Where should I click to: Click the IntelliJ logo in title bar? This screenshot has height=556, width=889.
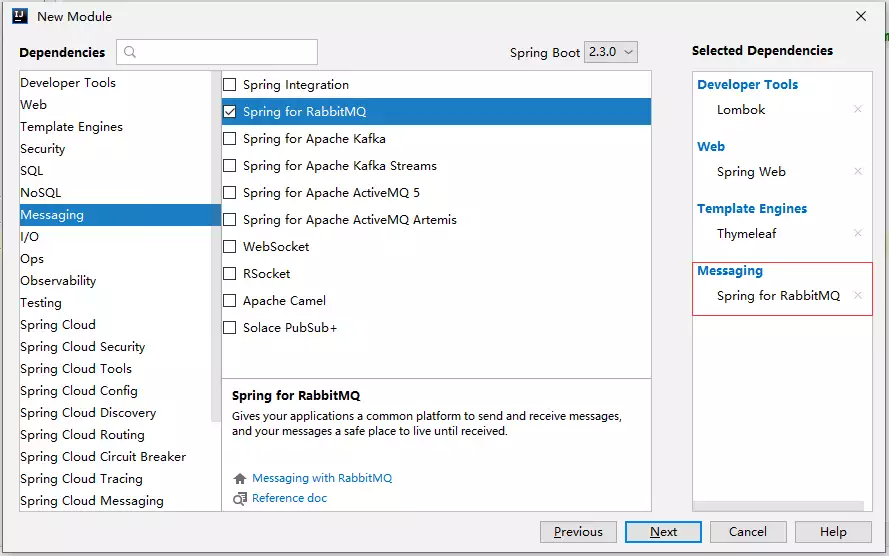[x=20, y=16]
